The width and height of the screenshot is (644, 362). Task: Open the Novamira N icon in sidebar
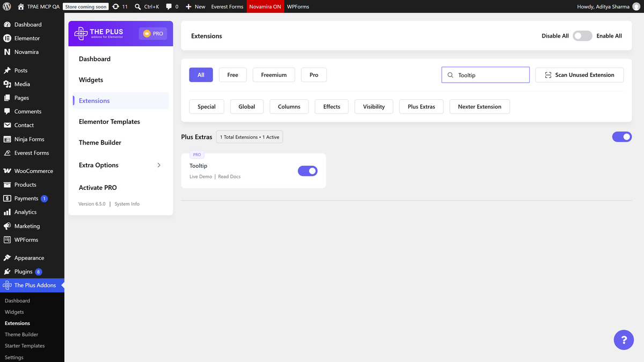(x=8, y=52)
